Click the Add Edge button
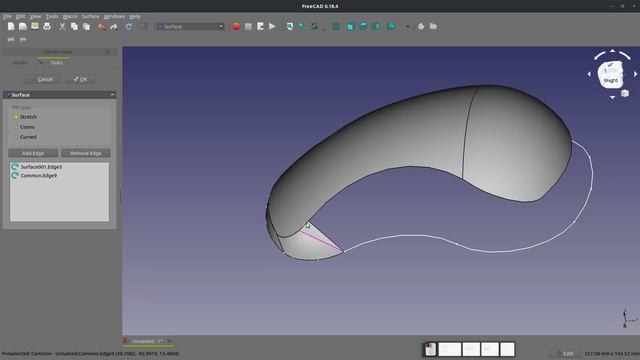This screenshot has height=360, width=640. click(x=33, y=153)
